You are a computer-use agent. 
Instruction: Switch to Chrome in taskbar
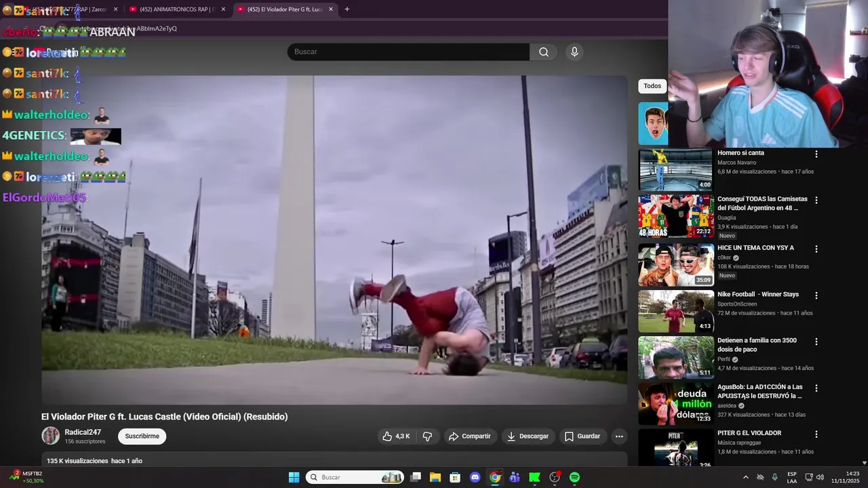pos(495,477)
